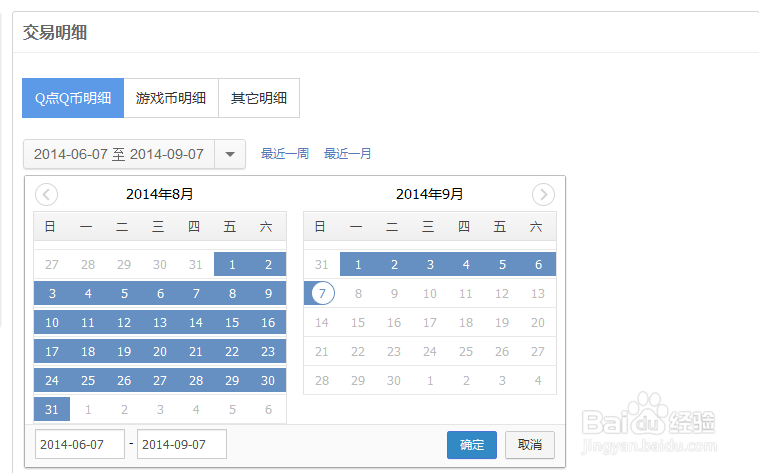
Task: Go to next month with right arrow
Action: pyautogui.click(x=543, y=195)
